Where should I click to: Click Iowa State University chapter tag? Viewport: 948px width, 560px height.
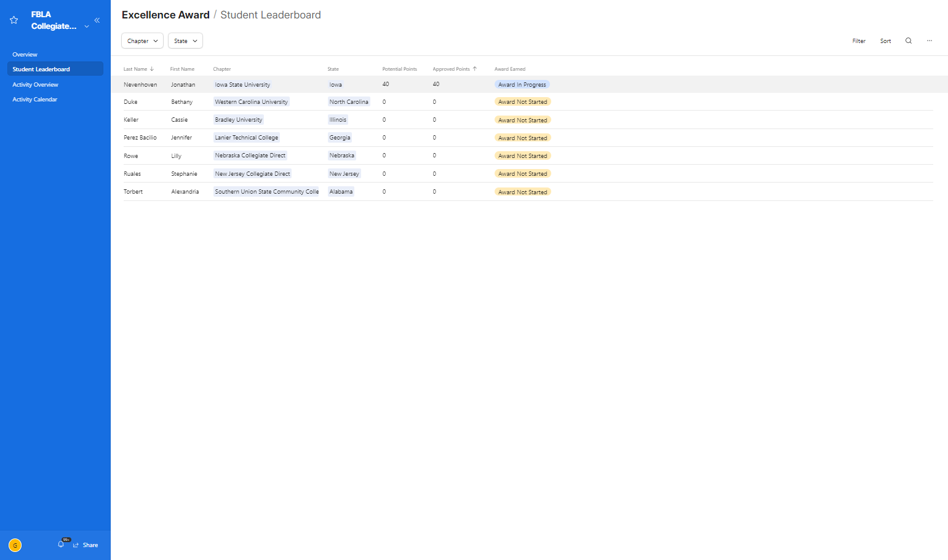pos(242,85)
